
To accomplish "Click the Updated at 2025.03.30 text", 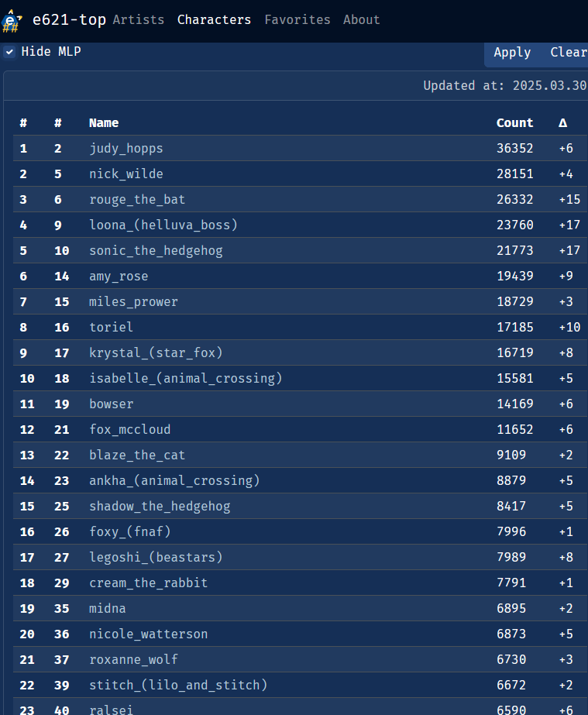I will (x=505, y=86).
